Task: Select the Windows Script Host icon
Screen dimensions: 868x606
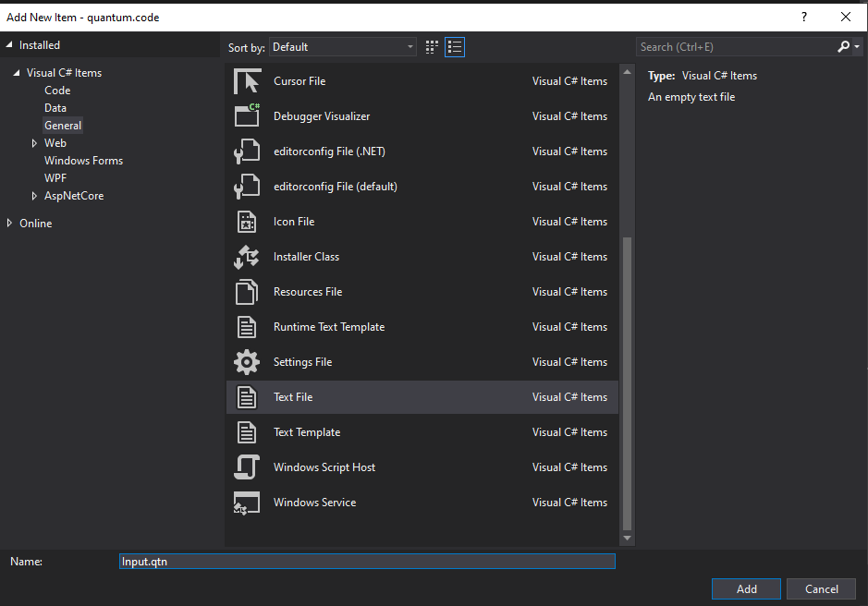Action: point(247,467)
